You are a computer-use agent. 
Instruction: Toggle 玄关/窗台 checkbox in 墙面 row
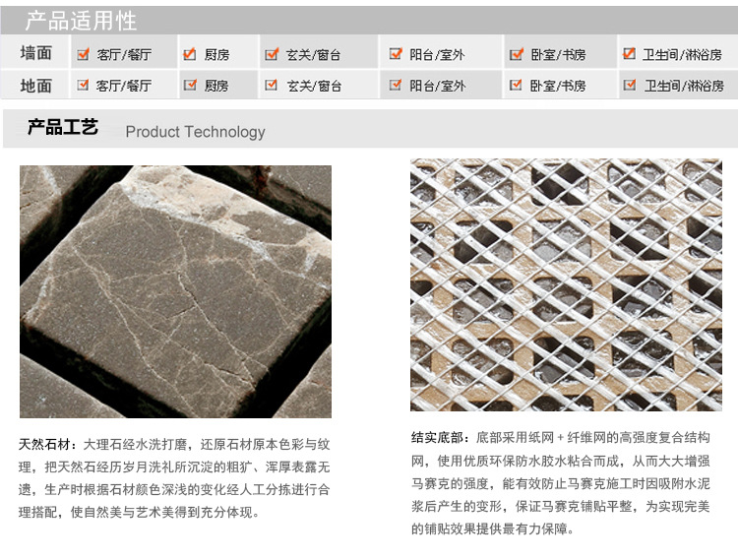click(272, 54)
